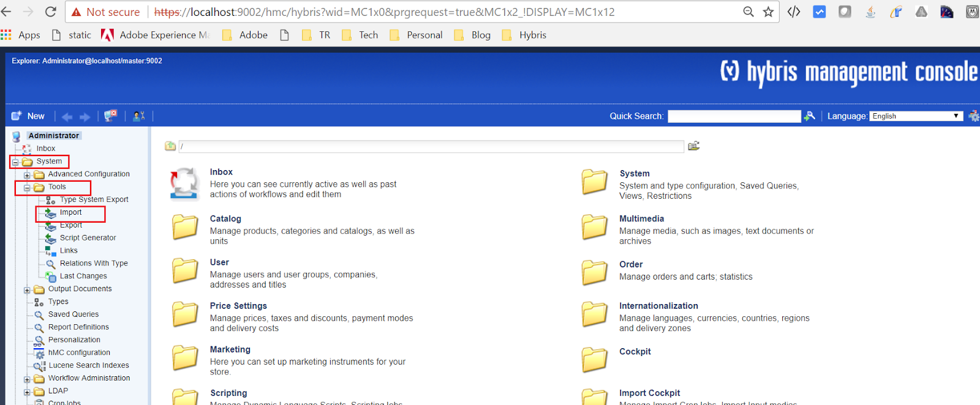Open Inbox in the explorer tree
The height and width of the screenshot is (405, 980).
(45, 149)
